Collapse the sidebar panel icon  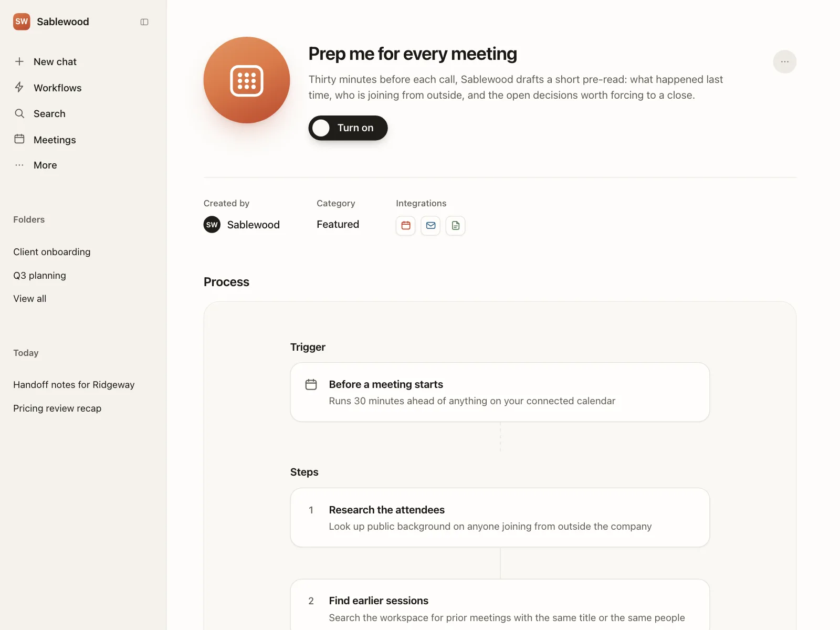(144, 22)
